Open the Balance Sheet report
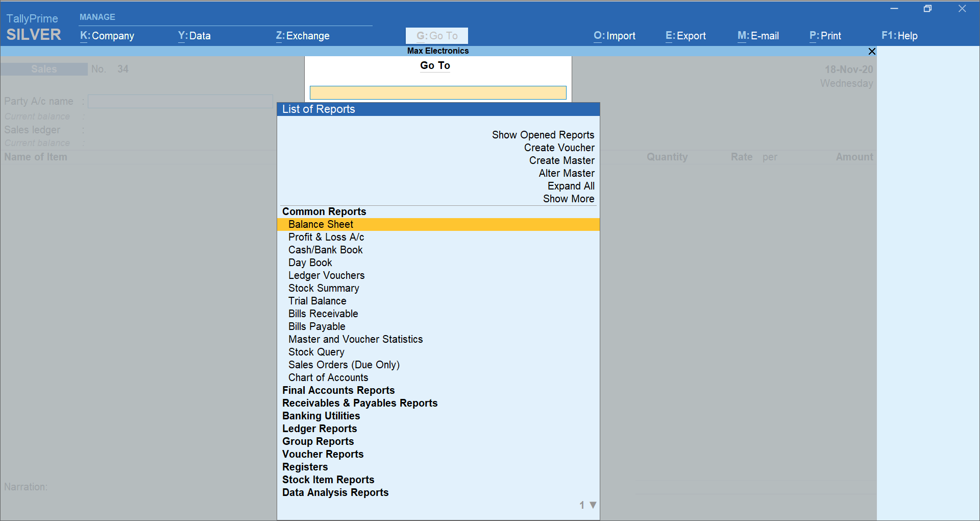Image resolution: width=980 pixels, height=521 pixels. [321, 224]
